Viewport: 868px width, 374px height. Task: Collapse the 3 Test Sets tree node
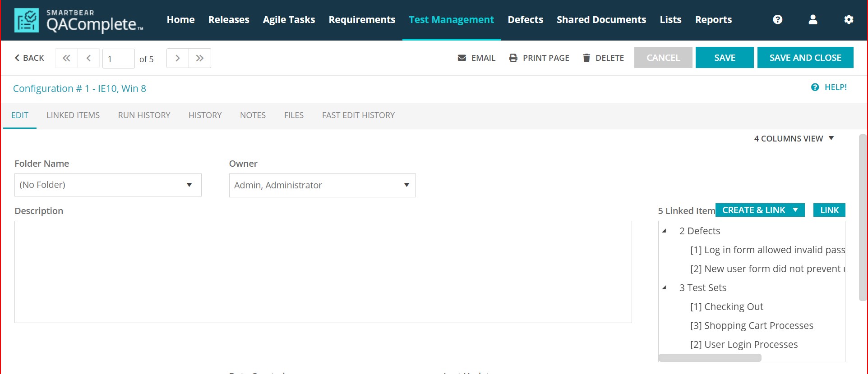pyautogui.click(x=664, y=287)
